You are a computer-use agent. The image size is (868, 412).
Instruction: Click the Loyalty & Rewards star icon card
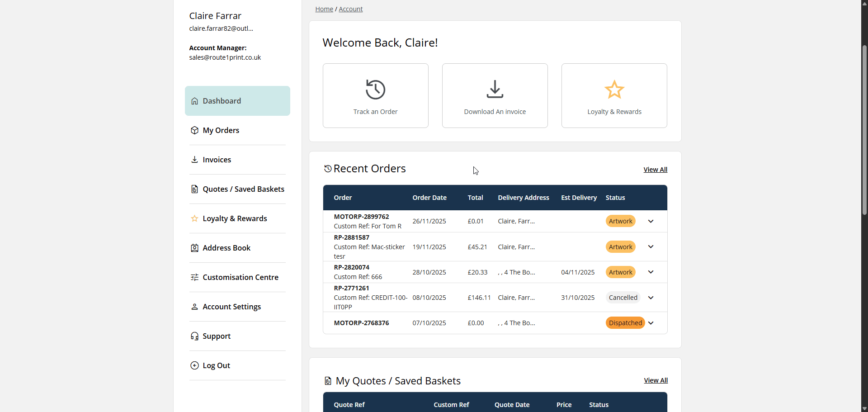(614, 95)
